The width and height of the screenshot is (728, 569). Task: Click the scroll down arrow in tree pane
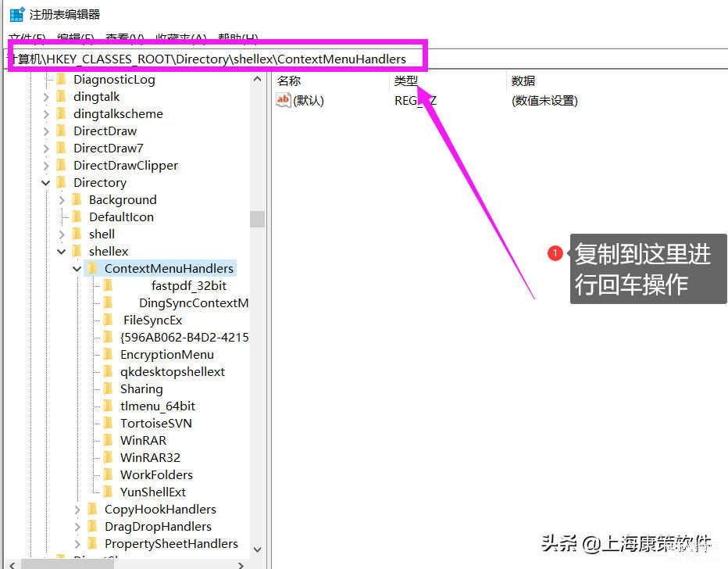point(257,549)
